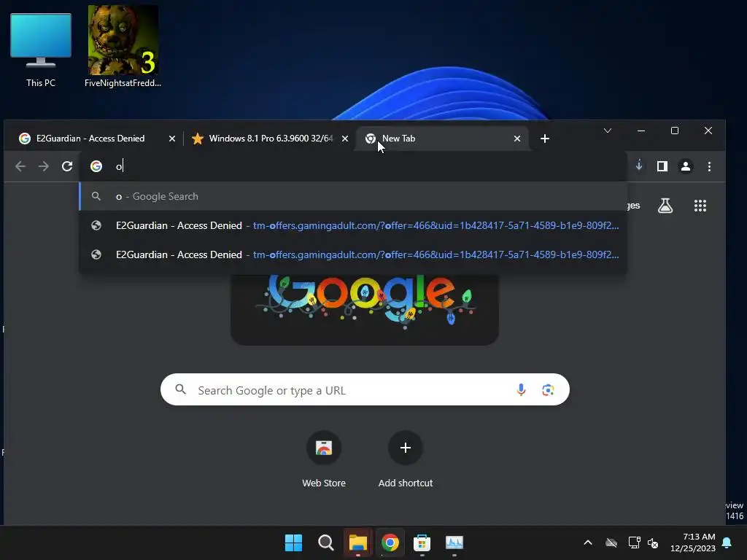Toggle the Chrome side panel icon
This screenshot has height=560, width=747.
pos(662,166)
